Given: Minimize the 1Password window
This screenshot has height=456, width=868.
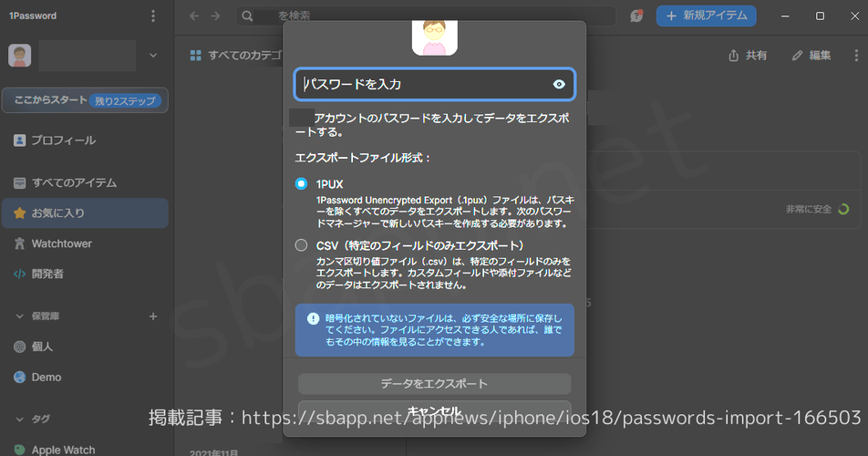Looking at the screenshot, I should pyautogui.click(x=785, y=16).
